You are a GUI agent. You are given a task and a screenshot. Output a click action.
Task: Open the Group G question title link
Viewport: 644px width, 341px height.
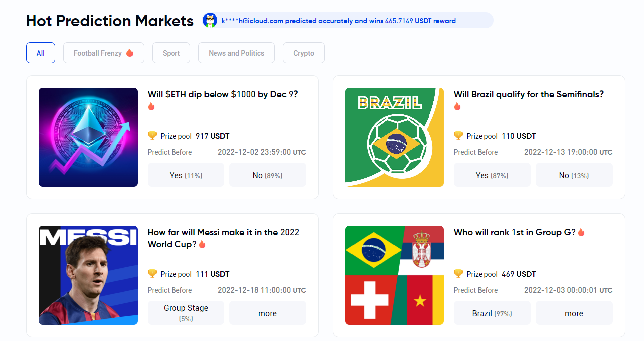[515, 232]
